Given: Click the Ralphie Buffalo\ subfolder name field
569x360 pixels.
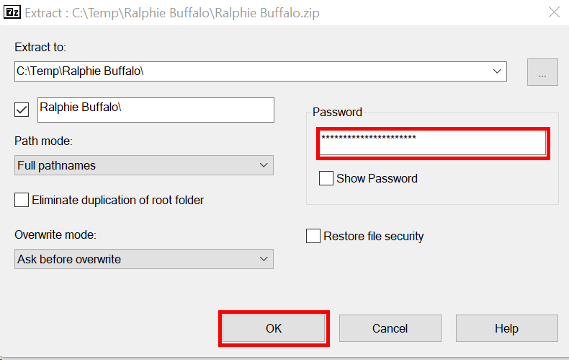Looking at the screenshot, I should (156, 110).
